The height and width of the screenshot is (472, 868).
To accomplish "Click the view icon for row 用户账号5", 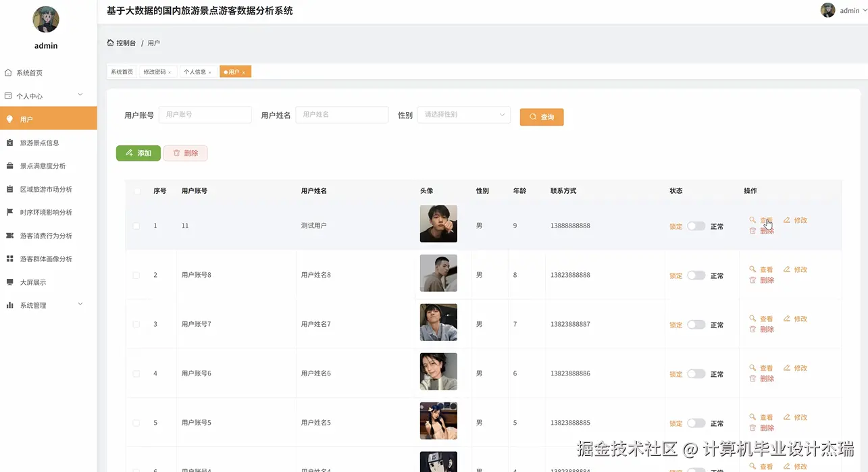I will click(752, 417).
